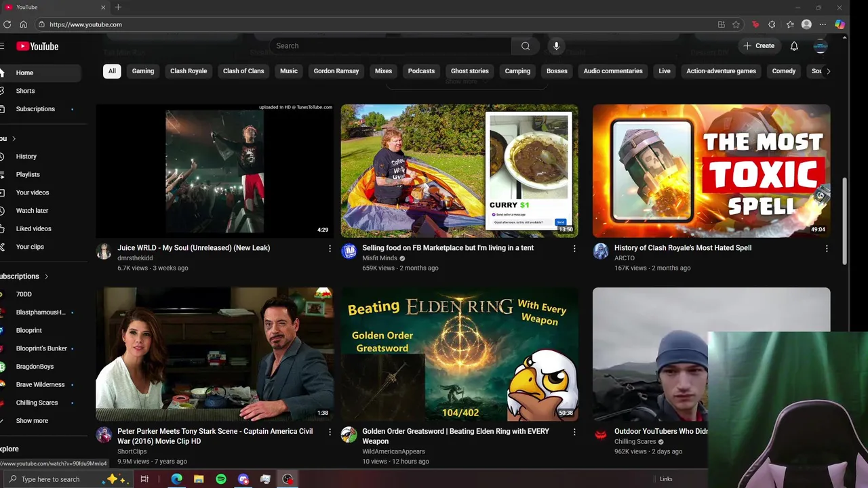Screen dimensions: 868x488
Task: Add page to favorites with star icon
Action: [x=736, y=24]
